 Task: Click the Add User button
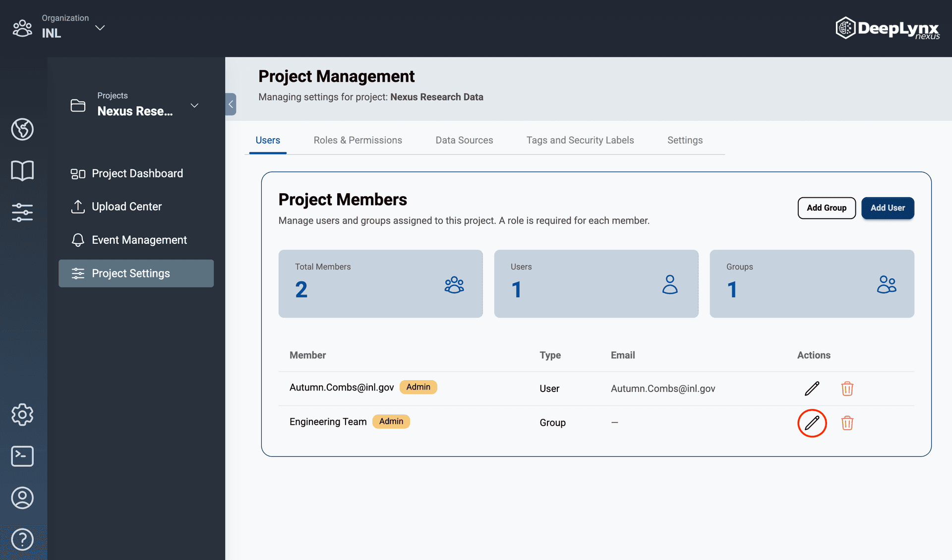(x=888, y=208)
